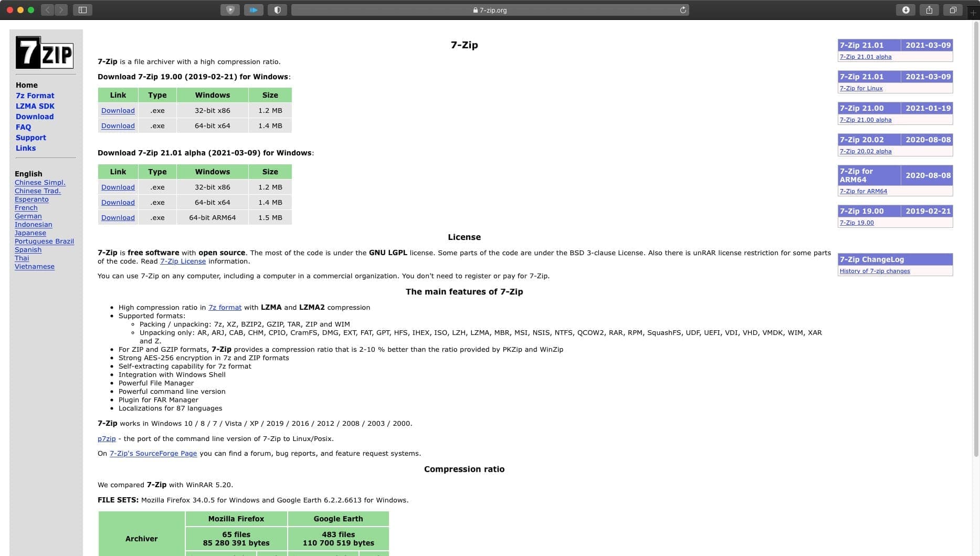Click the 1.5 MB size cell

coord(270,218)
